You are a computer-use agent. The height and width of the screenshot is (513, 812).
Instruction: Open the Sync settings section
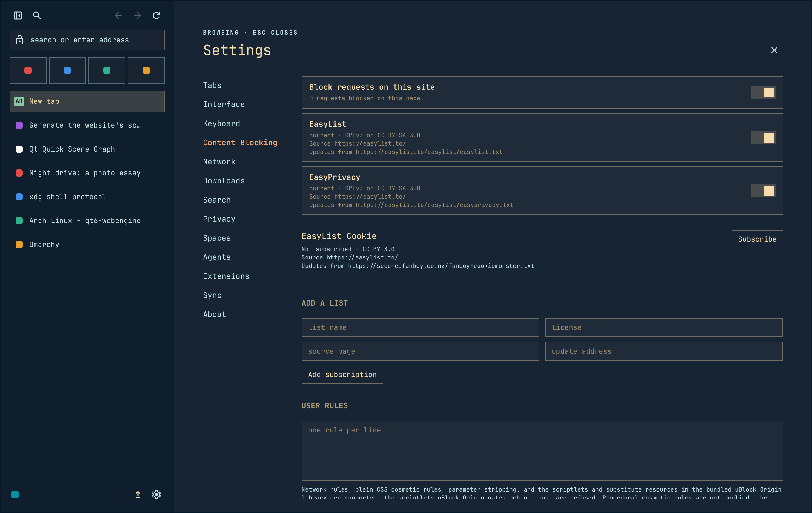tap(212, 295)
